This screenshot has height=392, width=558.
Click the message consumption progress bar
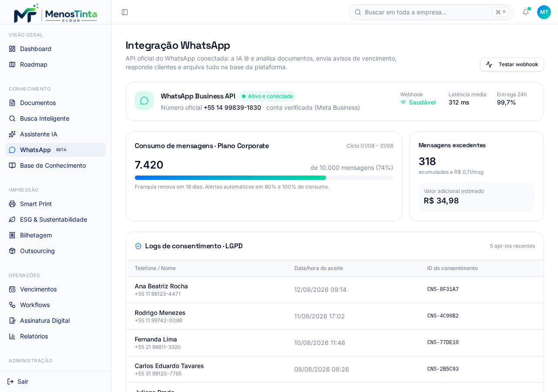264,178
